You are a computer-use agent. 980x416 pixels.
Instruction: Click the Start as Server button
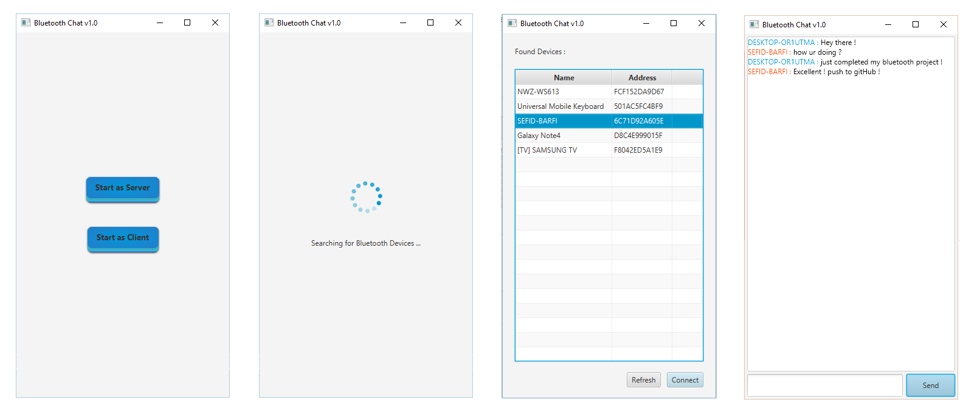[x=123, y=189]
